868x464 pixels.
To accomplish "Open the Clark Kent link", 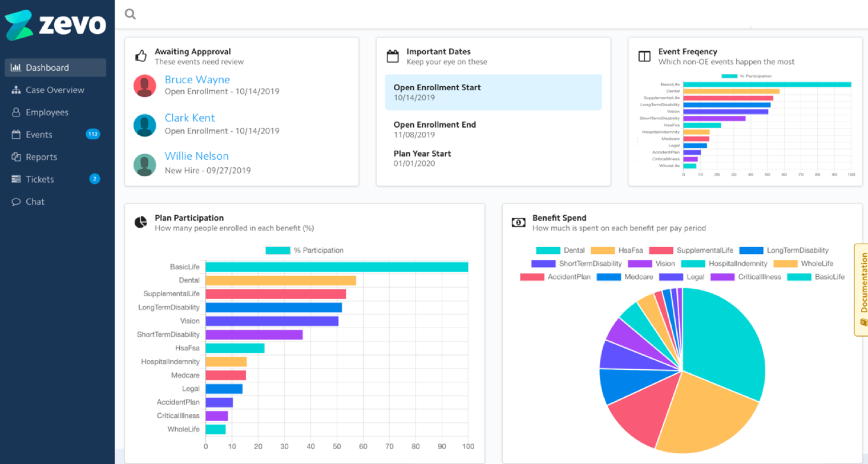I will [189, 118].
